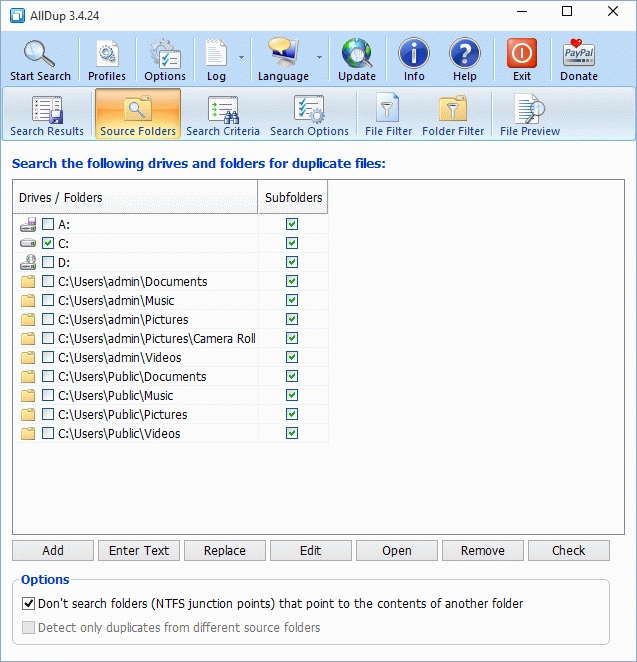This screenshot has height=662, width=637.
Task: Open the Info icon
Action: pyautogui.click(x=414, y=54)
